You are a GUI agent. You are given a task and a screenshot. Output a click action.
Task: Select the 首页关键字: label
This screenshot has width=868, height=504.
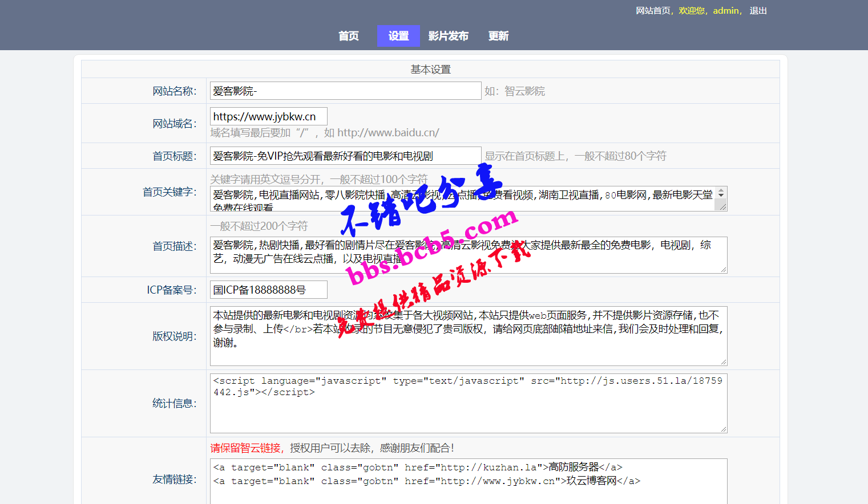tap(169, 192)
